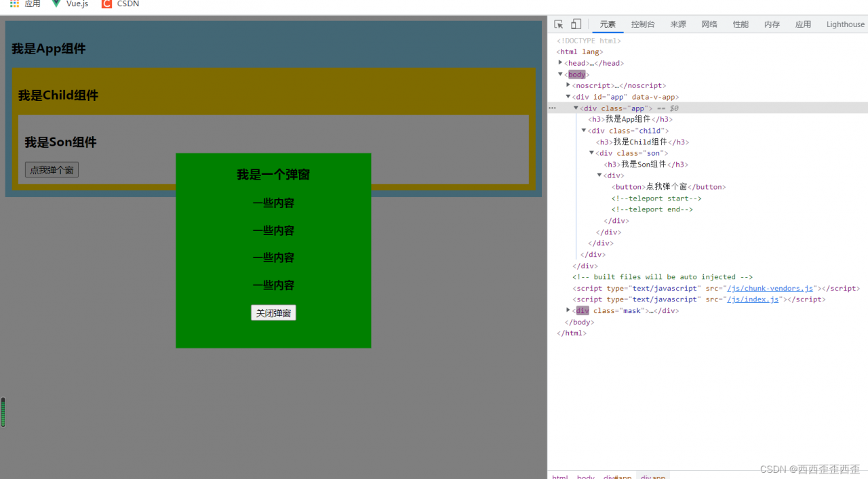Select the teleport end comment

click(652, 209)
